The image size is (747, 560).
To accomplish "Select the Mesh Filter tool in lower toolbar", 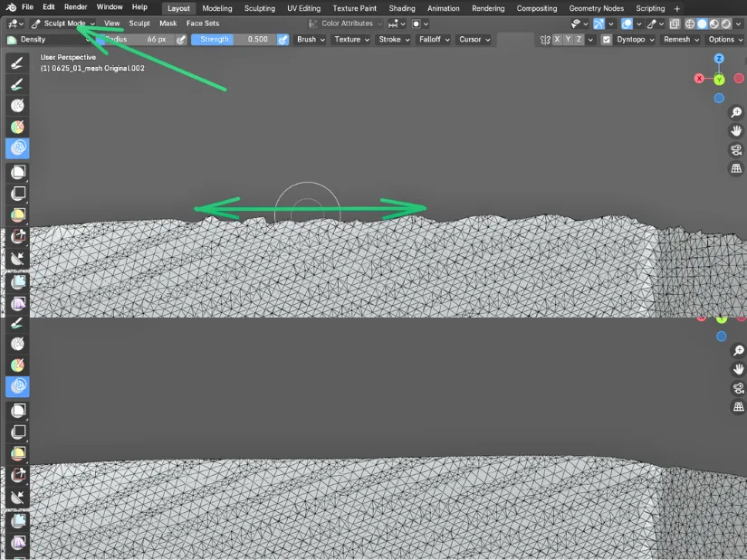I will [x=17, y=520].
